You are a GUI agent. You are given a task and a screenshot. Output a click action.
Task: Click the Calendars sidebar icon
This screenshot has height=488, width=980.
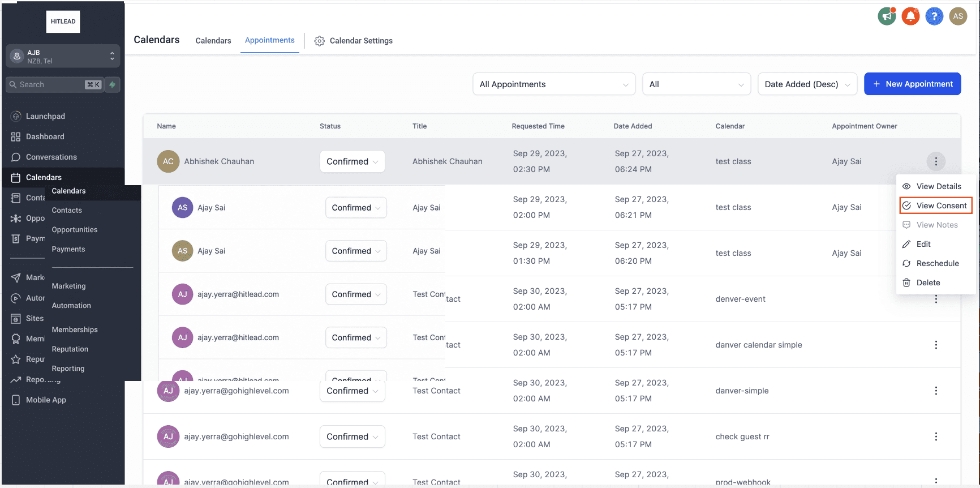16,177
